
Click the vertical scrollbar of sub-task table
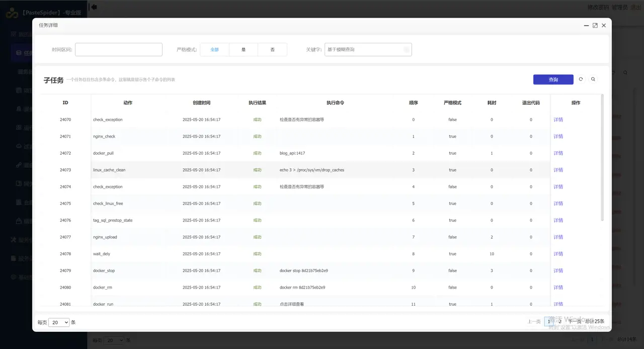click(x=602, y=157)
